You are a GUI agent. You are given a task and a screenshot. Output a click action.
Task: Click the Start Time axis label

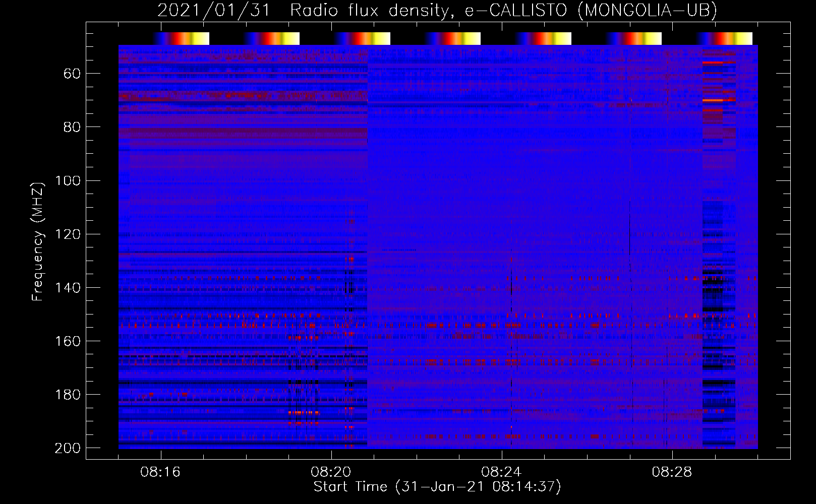click(x=437, y=487)
